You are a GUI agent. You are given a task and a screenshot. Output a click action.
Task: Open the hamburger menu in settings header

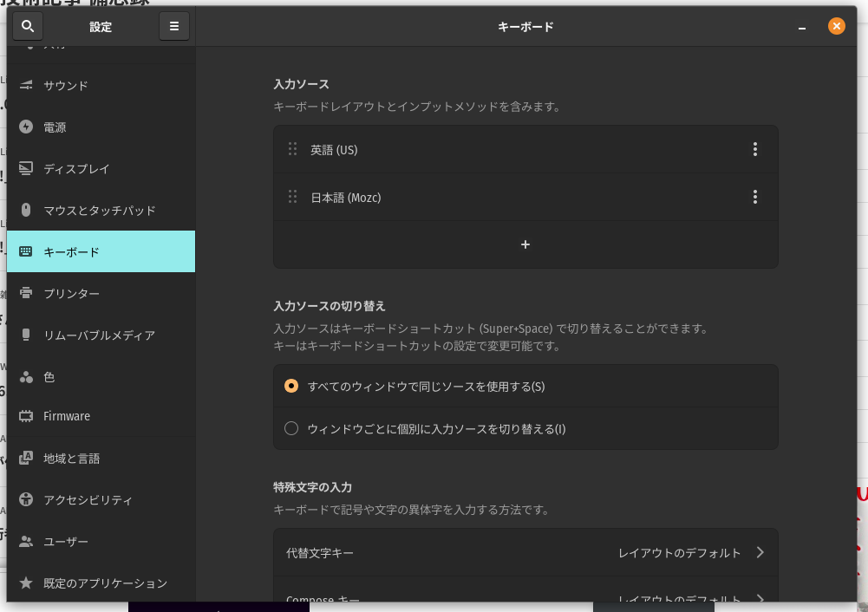click(x=173, y=27)
